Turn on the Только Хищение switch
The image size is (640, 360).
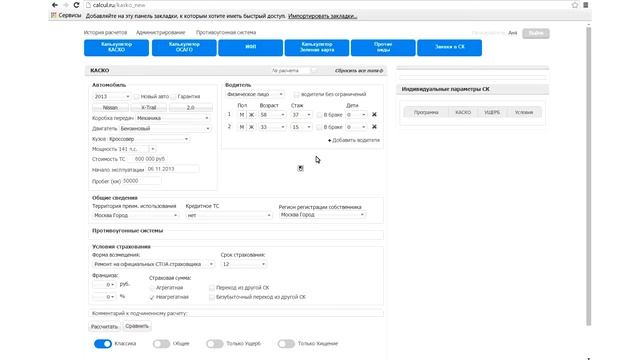286,344
